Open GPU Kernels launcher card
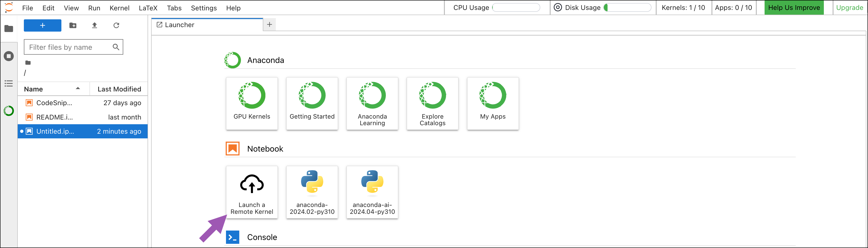The image size is (868, 248). coord(252,103)
